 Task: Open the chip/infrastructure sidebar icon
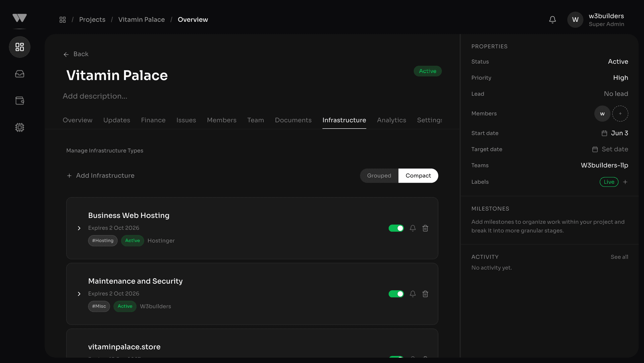tap(19, 127)
